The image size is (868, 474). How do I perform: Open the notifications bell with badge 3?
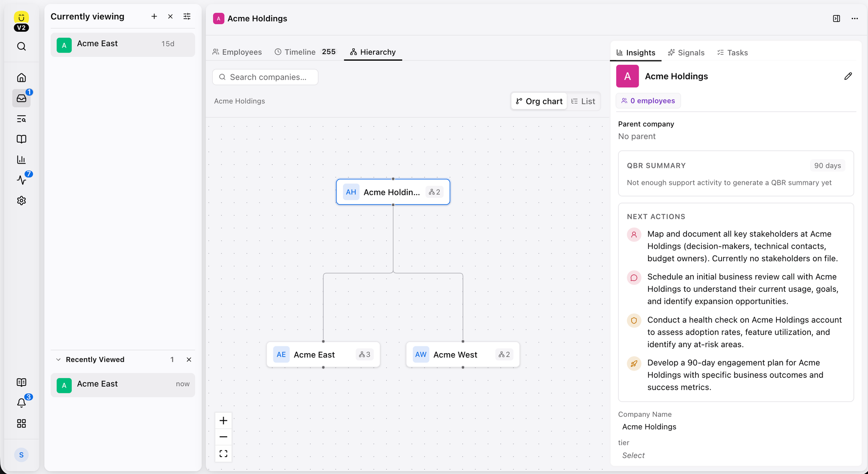point(22,403)
